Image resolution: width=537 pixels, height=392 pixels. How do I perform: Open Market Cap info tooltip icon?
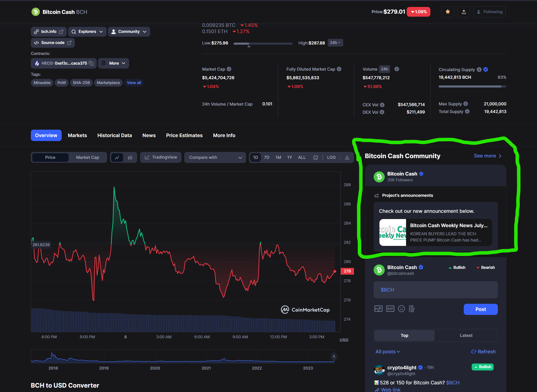pos(229,69)
